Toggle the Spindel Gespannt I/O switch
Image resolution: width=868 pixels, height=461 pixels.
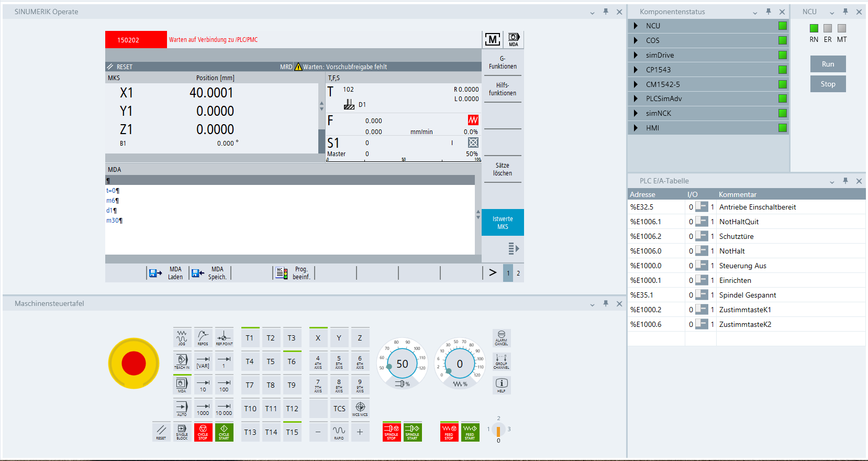(701, 295)
